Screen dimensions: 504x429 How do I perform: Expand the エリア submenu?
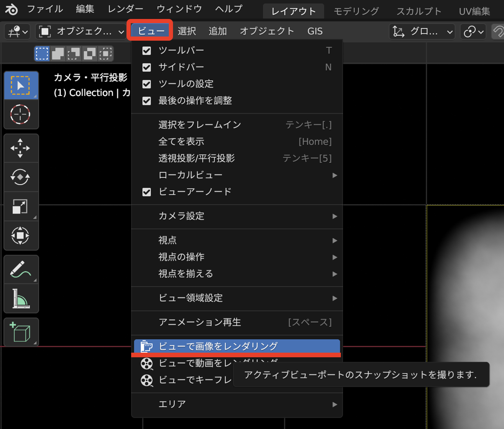click(237, 404)
